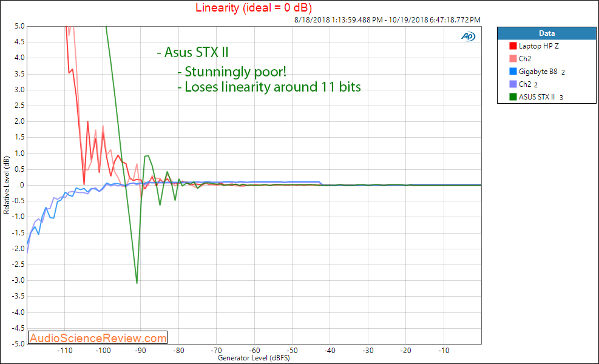Click the '-1.5' y-axis tick label
599x364 pixels.
coord(18,232)
